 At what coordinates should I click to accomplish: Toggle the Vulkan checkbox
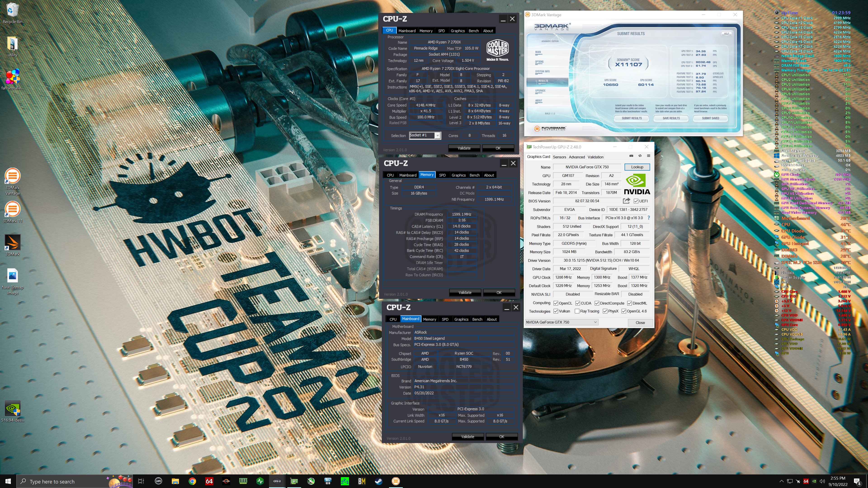[556, 311]
